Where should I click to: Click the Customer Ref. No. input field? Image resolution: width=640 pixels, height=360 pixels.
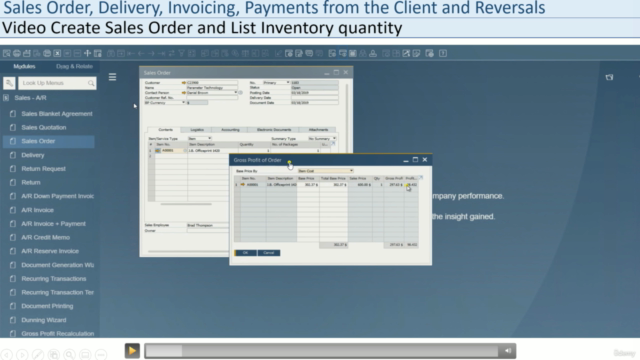[x=212, y=98]
